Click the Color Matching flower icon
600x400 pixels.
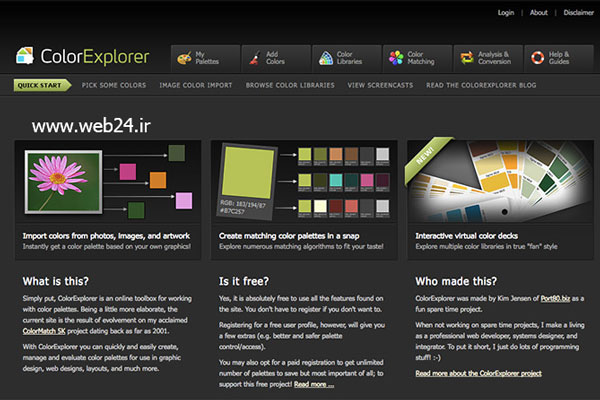(x=396, y=58)
